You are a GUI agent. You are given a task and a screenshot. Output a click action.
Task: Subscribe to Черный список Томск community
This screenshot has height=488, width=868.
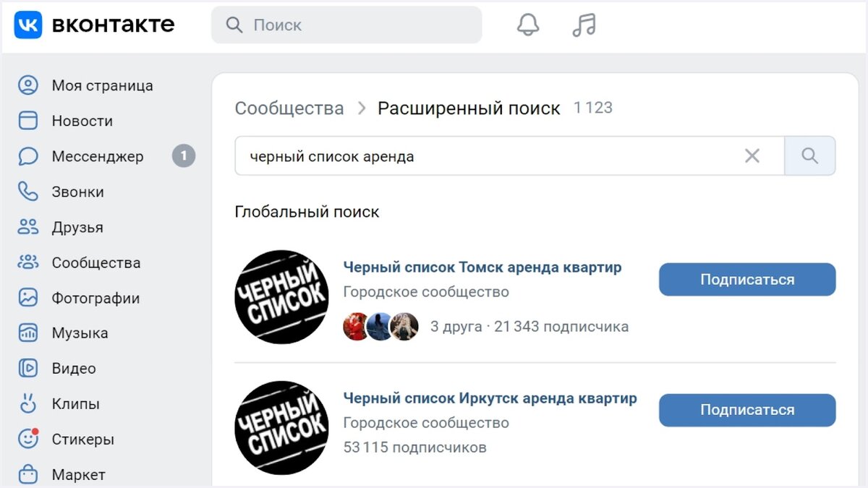747,280
